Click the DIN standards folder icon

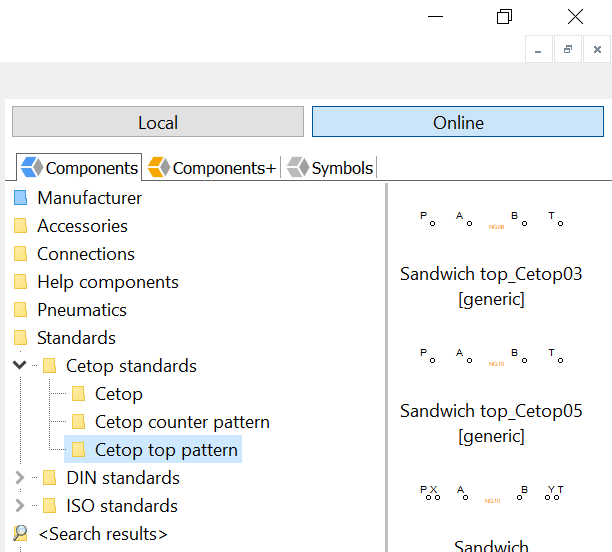pyautogui.click(x=49, y=477)
